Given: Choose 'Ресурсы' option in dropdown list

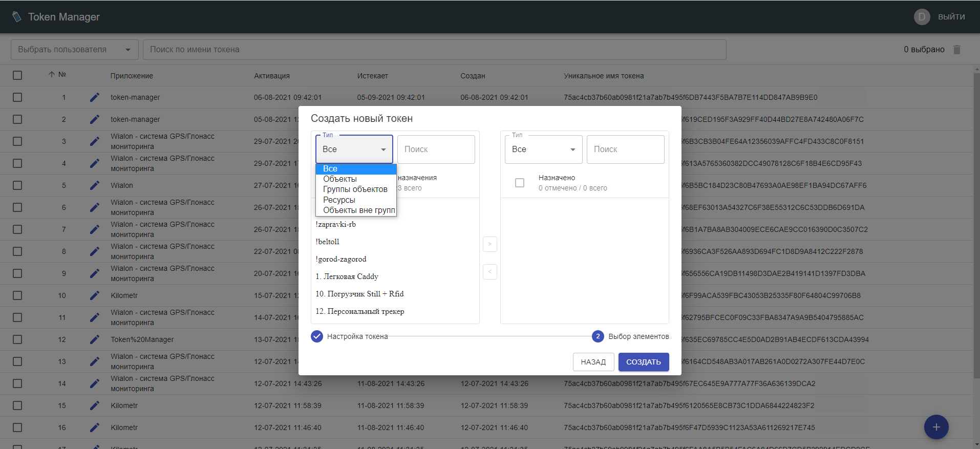Looking at the screenshot, I should 339,200.
